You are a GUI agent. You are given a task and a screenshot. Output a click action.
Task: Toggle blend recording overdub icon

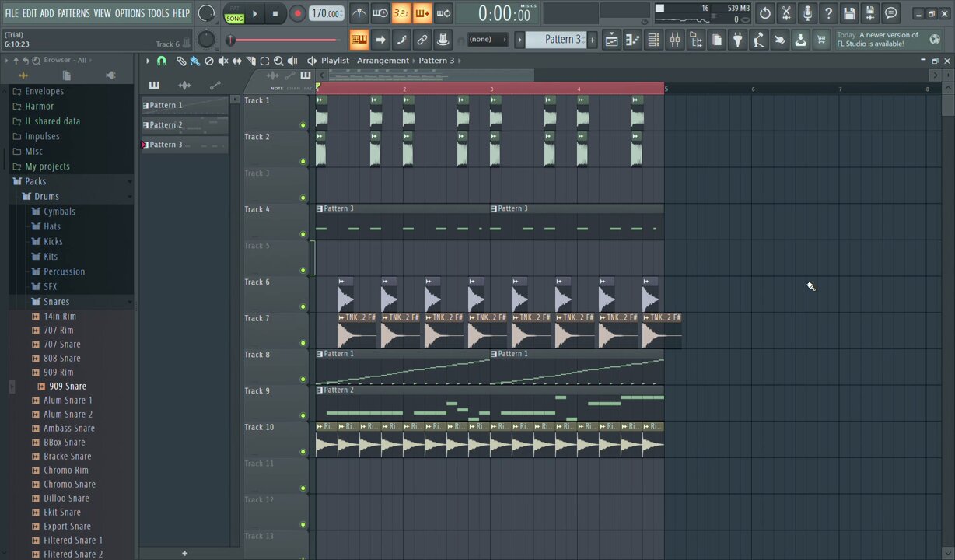422,13
